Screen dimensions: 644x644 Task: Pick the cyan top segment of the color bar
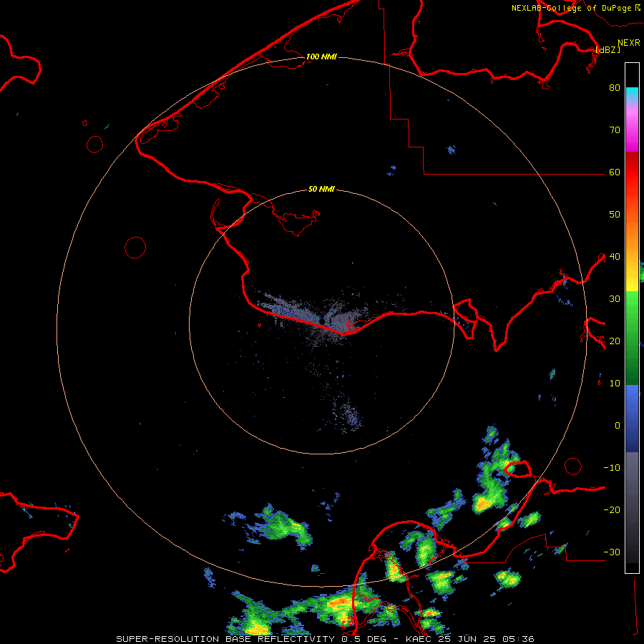tap(632, 94)
